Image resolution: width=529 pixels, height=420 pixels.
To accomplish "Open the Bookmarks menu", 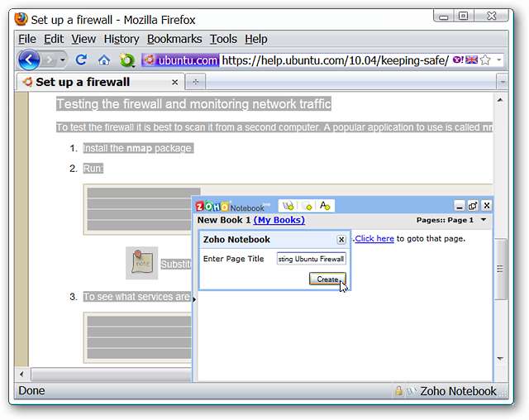I will [174, 39].
